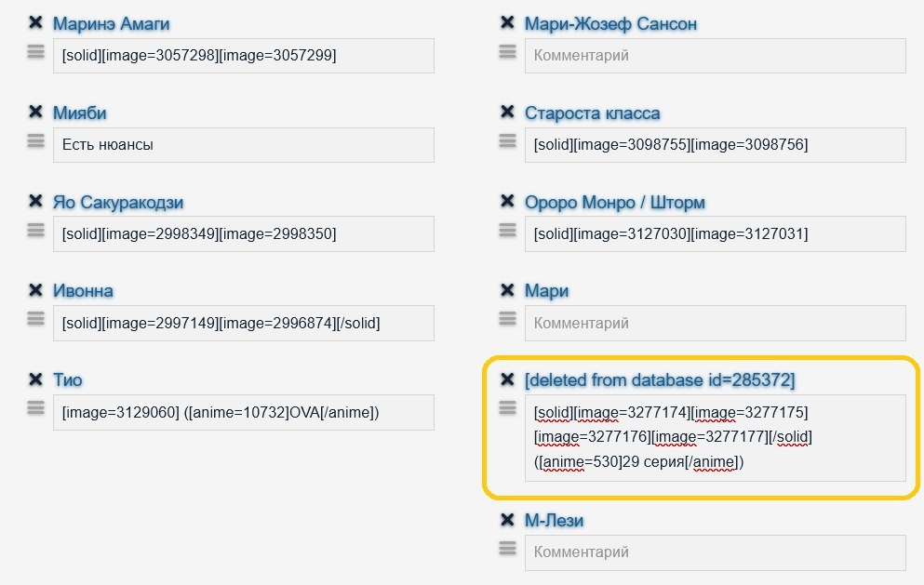This screenshot has height=585, width=924.
Task: Click the reorder handle beside Мияби comment
Action: [x=35, y=140]
